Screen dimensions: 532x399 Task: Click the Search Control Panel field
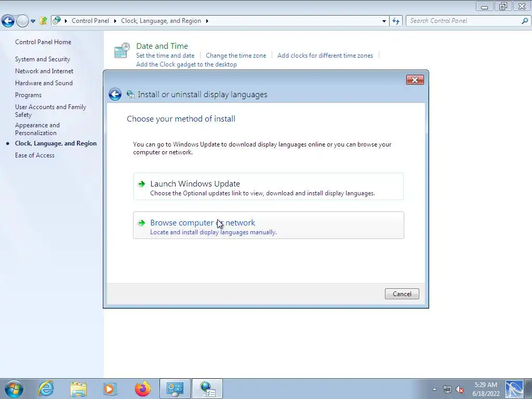click(468, 21)
